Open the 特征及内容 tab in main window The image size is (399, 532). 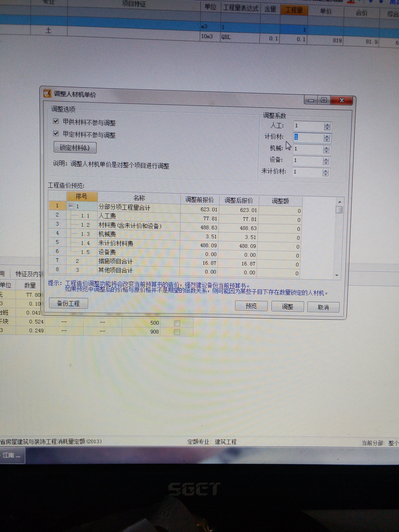click(x=28, y=274)
